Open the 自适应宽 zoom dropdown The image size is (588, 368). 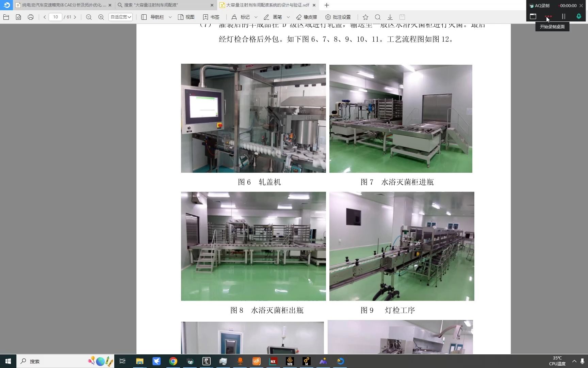point(120,17)
